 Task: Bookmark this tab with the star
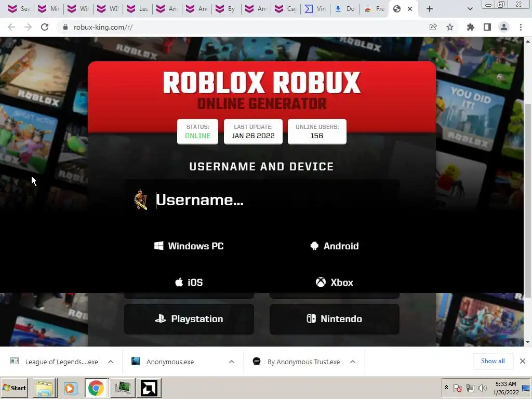[450, 27]
